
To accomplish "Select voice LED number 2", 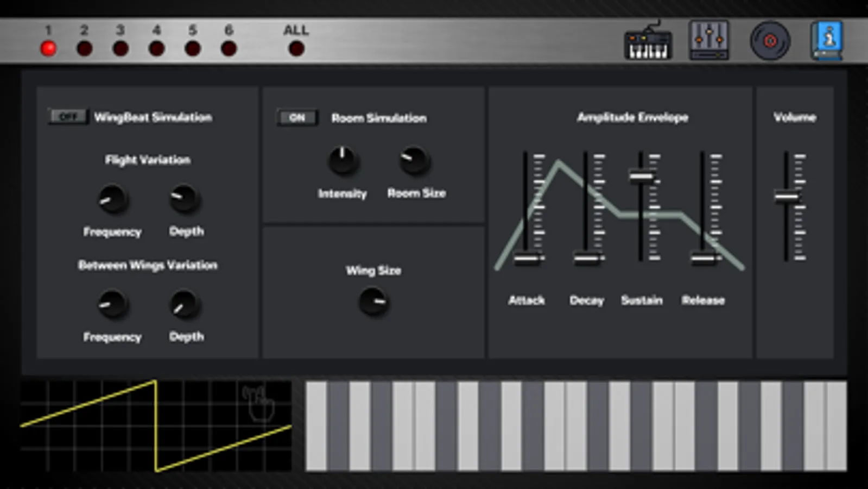I will (x=84, y=49).
